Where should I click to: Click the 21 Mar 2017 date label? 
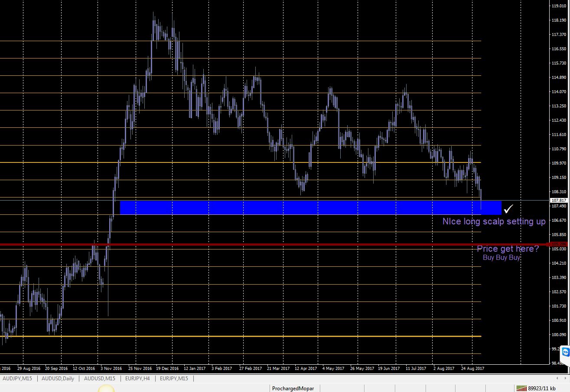278,369
